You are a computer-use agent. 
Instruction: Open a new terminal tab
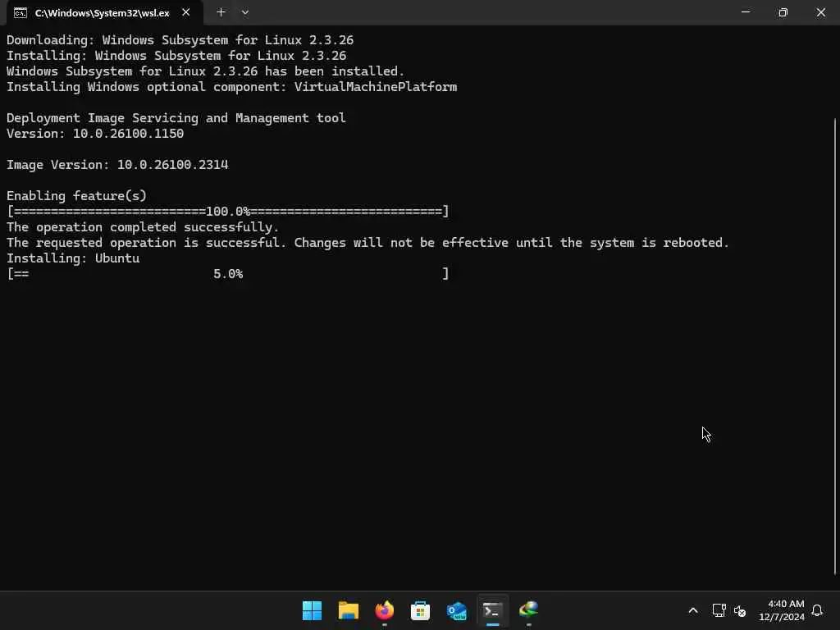tap(221, 11)
